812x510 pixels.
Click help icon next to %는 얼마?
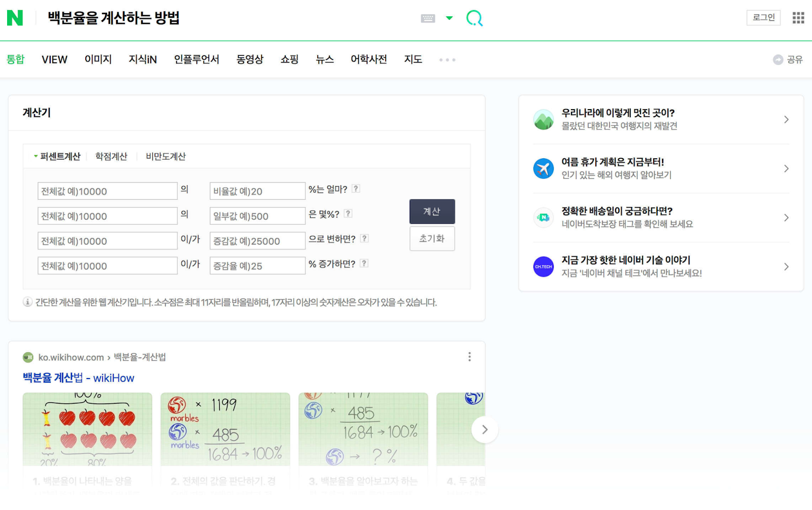point(356,189)
